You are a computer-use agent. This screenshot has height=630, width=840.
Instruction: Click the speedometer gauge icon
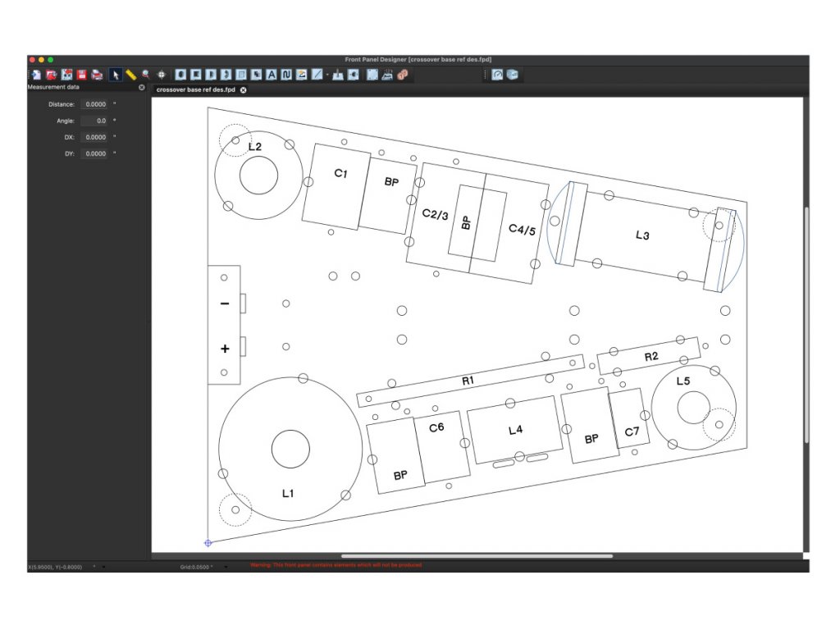coord(497,75)
